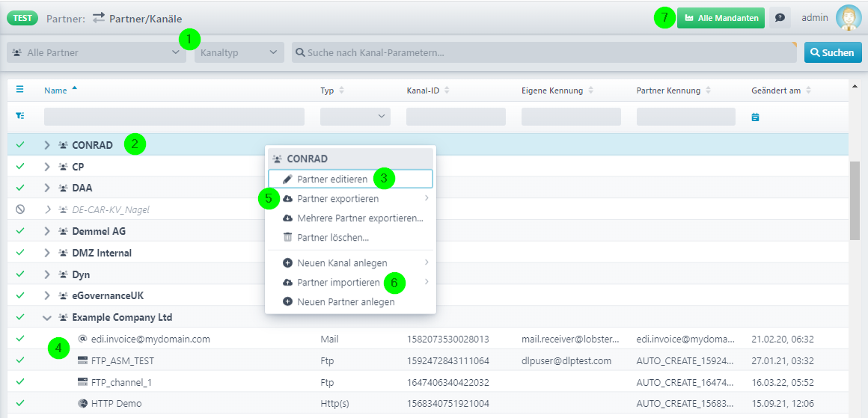Select the HTTP Demo channel name
This screenshot has height=418, width=868.
pos(116,404)
